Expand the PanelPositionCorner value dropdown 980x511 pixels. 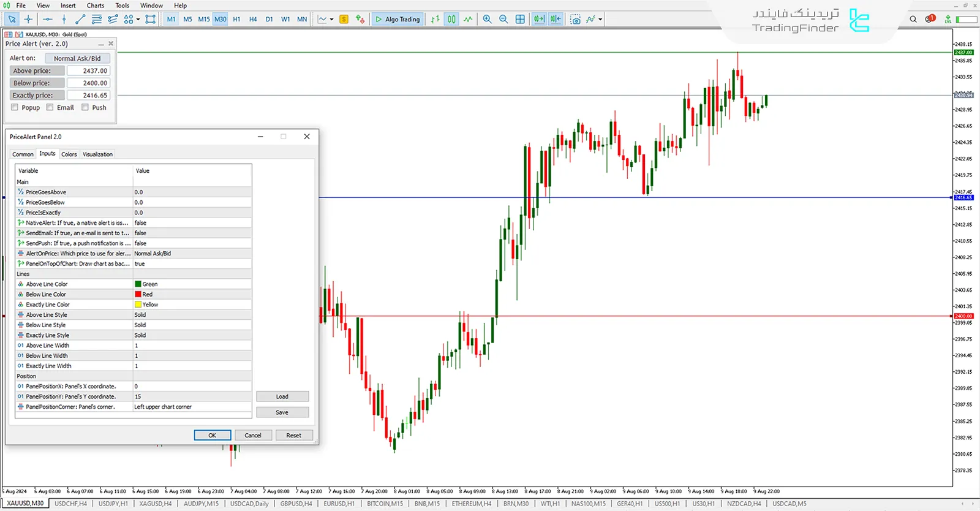tap(192, 407)
